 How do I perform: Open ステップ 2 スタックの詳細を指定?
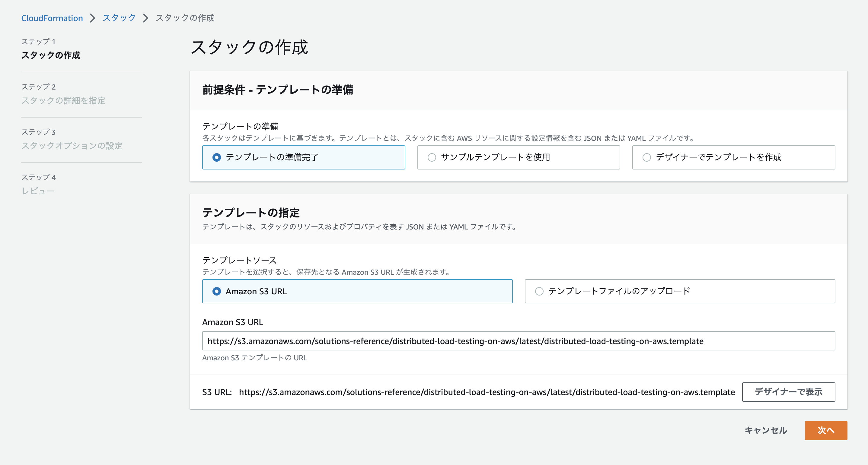click(64, 101)
